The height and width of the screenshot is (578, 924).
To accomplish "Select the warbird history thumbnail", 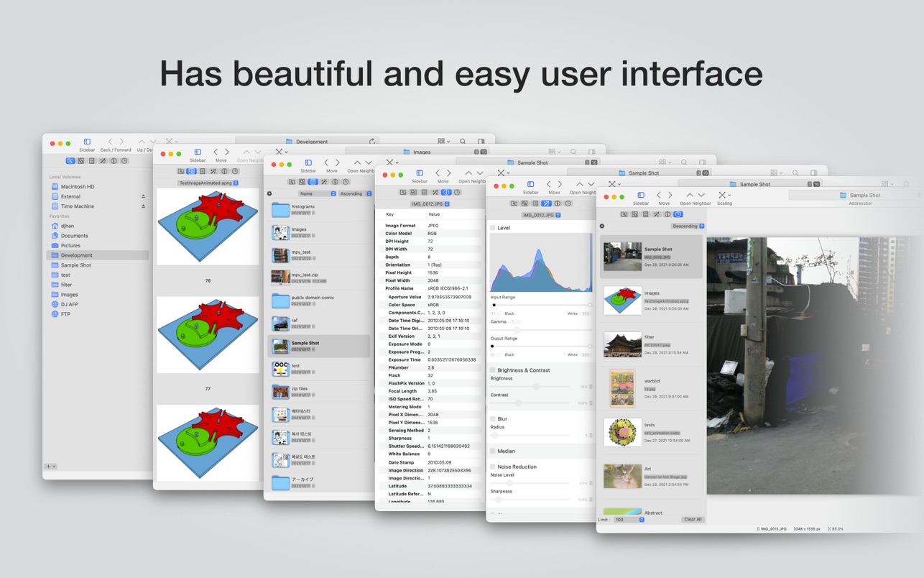I will [x=622, y=388].
